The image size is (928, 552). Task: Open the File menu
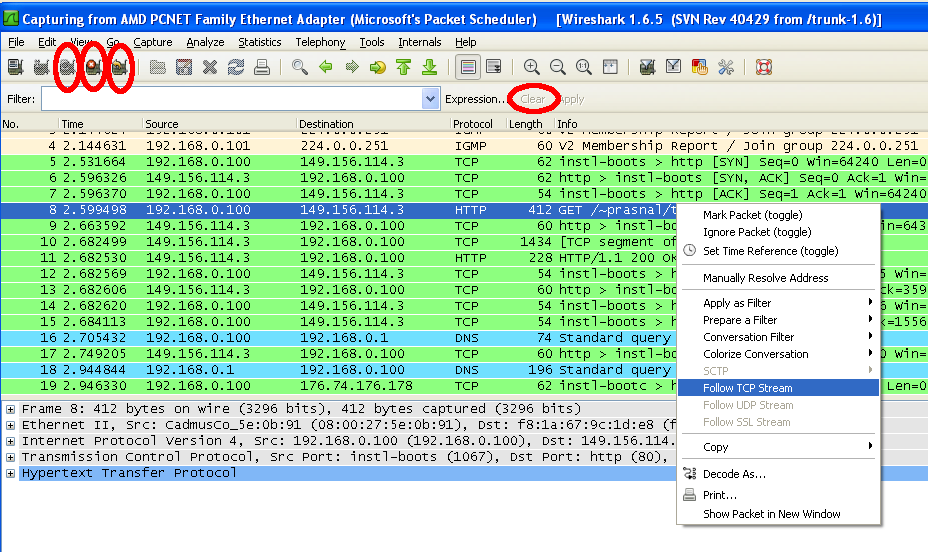click(16, 42)
